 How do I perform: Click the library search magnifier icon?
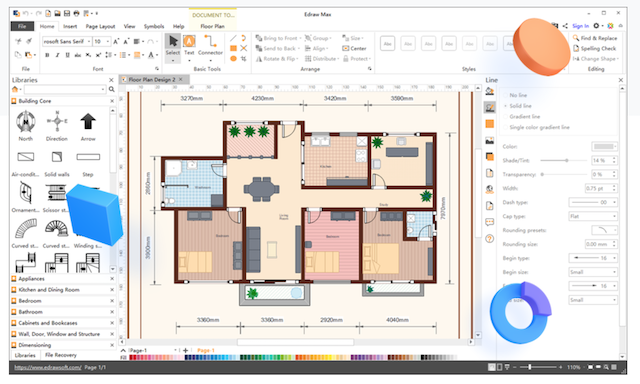(x=111, y=89)
